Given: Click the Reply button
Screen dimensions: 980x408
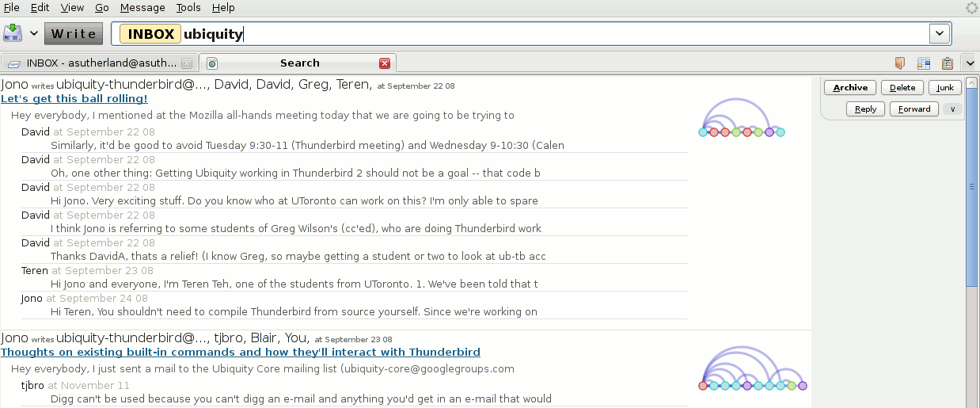Looking at the screenshot, I should coord(865,109).
